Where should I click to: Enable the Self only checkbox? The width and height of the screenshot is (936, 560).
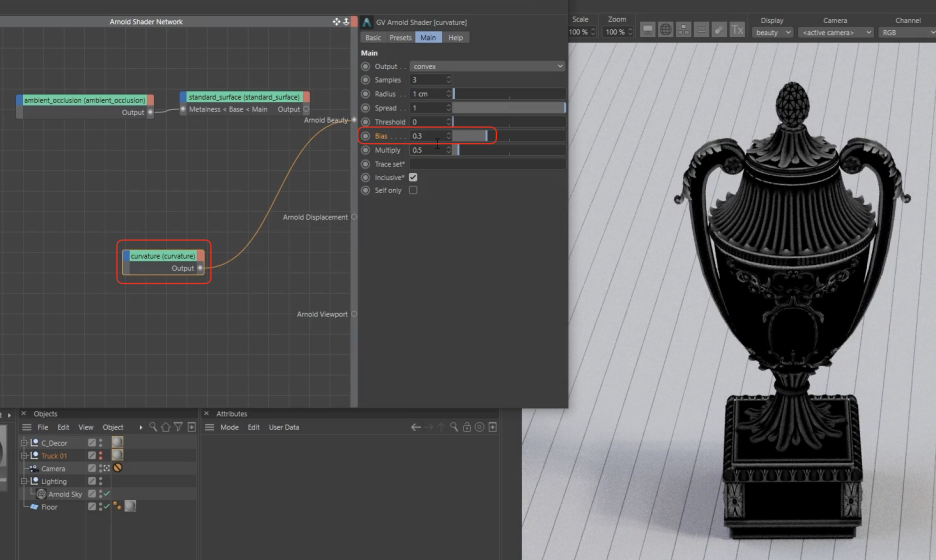click(413, 190)
